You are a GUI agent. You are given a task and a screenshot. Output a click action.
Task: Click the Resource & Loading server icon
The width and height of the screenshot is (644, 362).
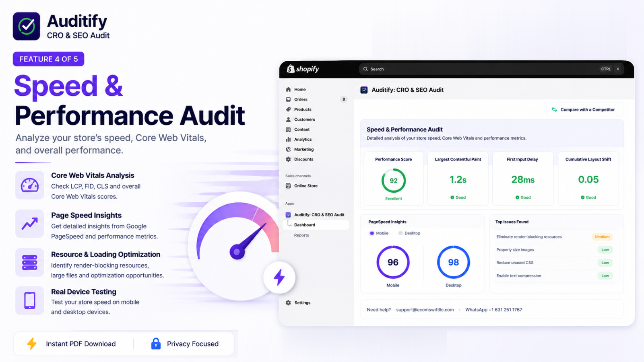30,262
